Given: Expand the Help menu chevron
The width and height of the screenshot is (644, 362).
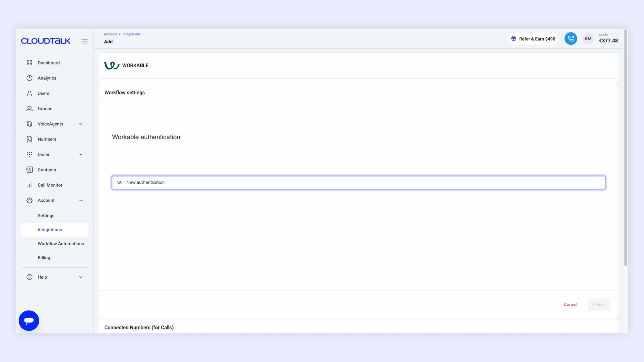Looking at the screenshot, I should [81, 277].
